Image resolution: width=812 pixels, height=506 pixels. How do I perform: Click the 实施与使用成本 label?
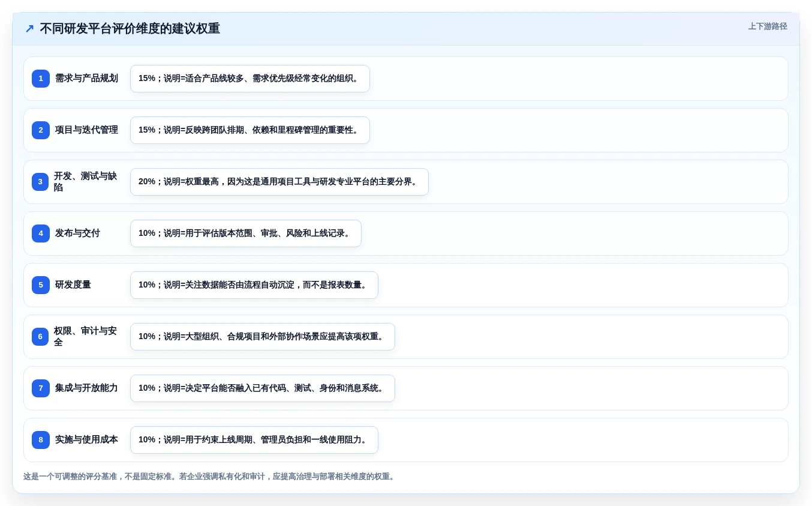click(86, 440)
